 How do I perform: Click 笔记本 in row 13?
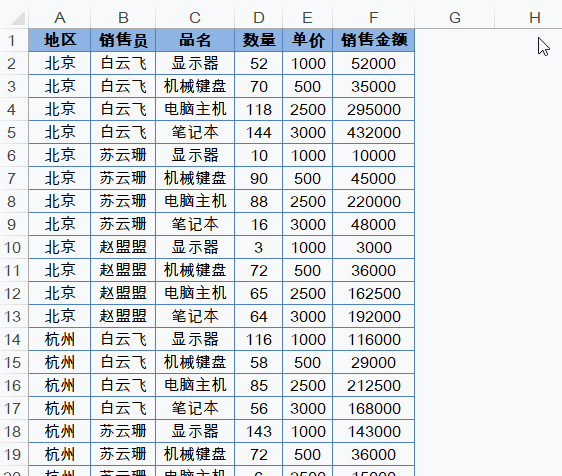pos(195,316)
